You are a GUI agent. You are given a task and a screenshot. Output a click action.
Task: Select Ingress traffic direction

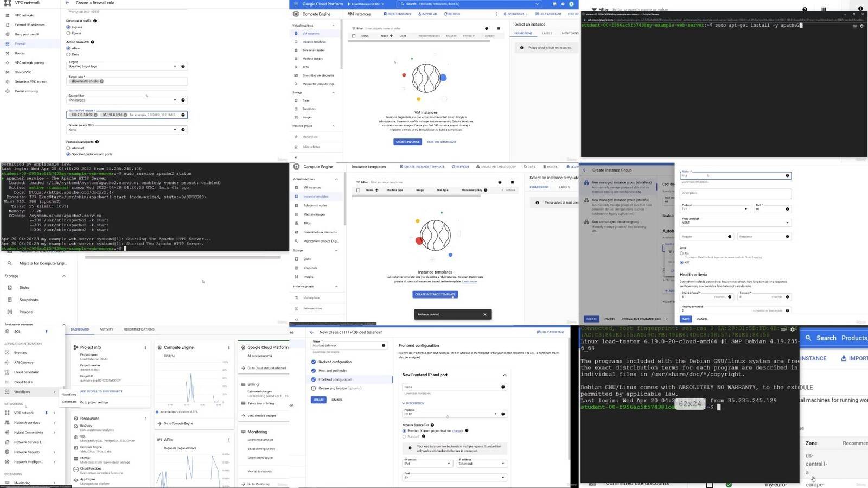point(68,27)
